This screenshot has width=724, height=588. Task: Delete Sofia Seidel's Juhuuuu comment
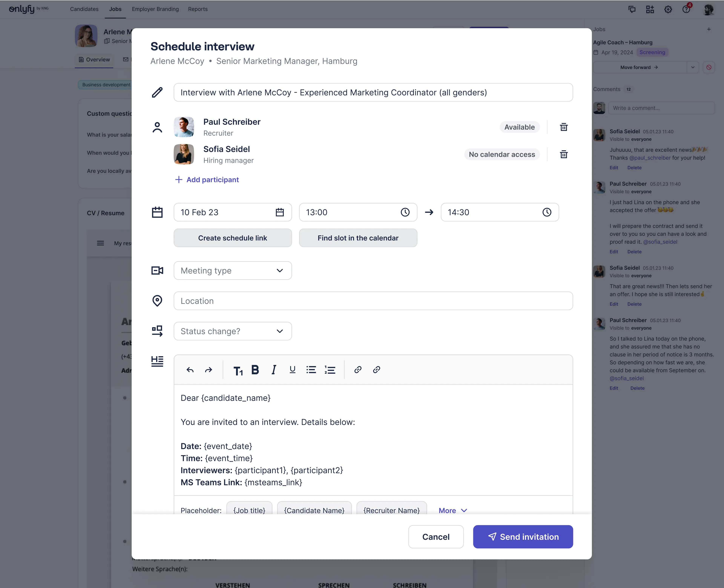pos(634,168)
